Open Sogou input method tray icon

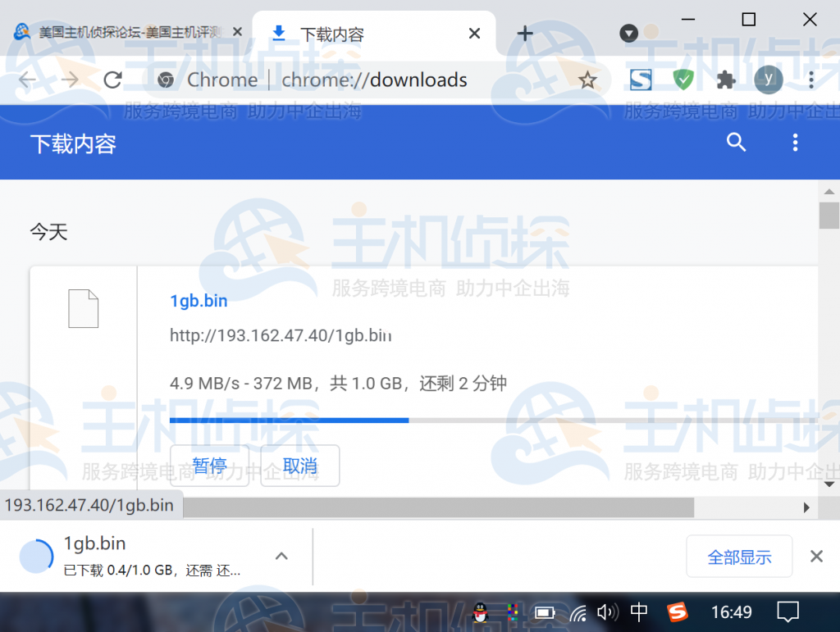point(677,612)
